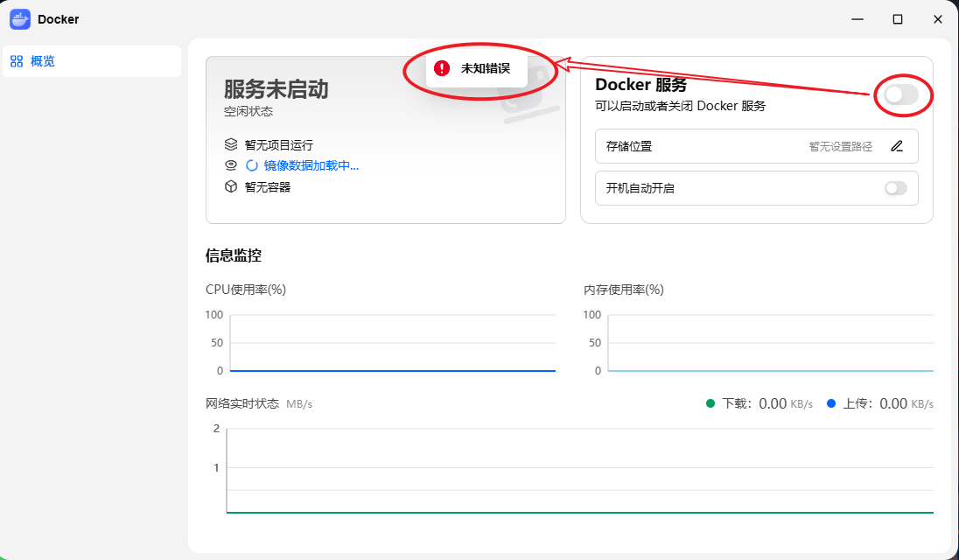Click the 概览 grid icon in sidebar
The height and width of the screenshot is (560, 959).
[17, 61]
